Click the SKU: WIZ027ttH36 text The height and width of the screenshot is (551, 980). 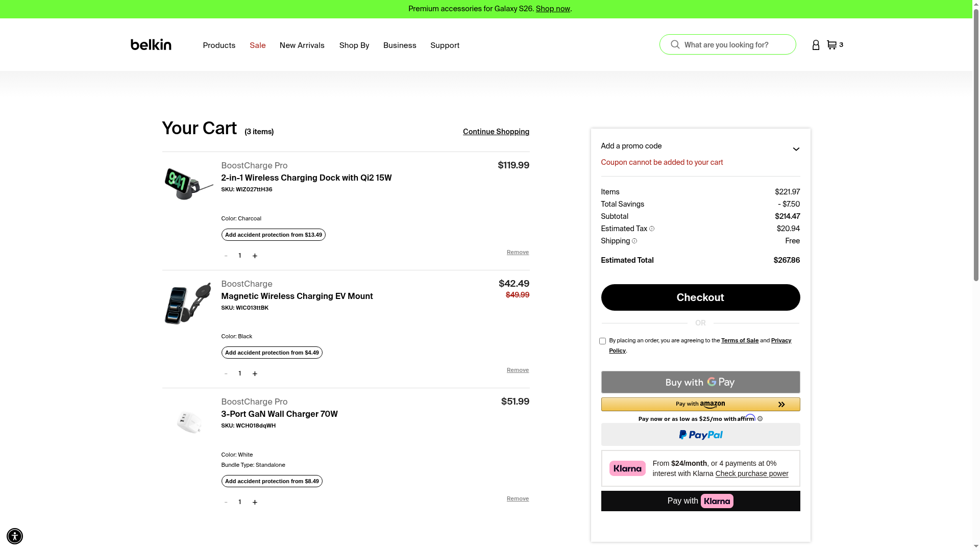(247, 189)
